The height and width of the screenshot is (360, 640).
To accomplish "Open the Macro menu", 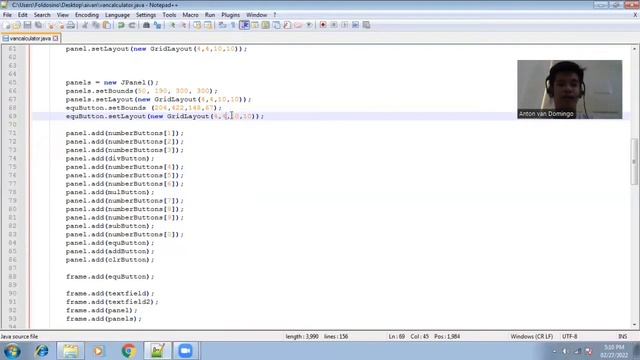I will [x=190, y=15].
